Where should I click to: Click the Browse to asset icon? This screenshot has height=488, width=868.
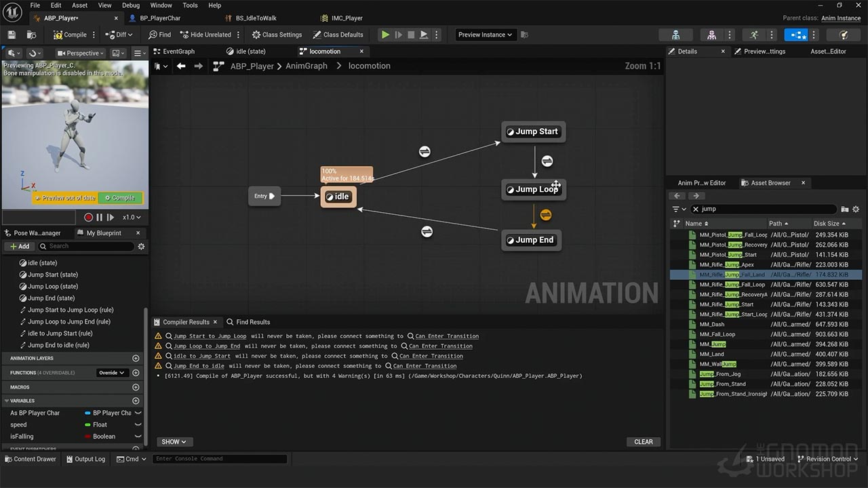[31, 35]
